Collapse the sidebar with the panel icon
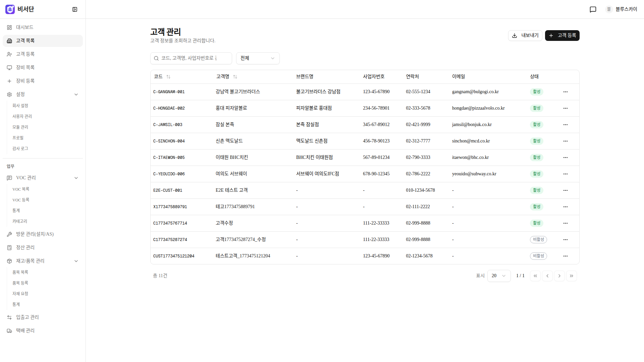644x362 pixels. [x=75, y=9]
